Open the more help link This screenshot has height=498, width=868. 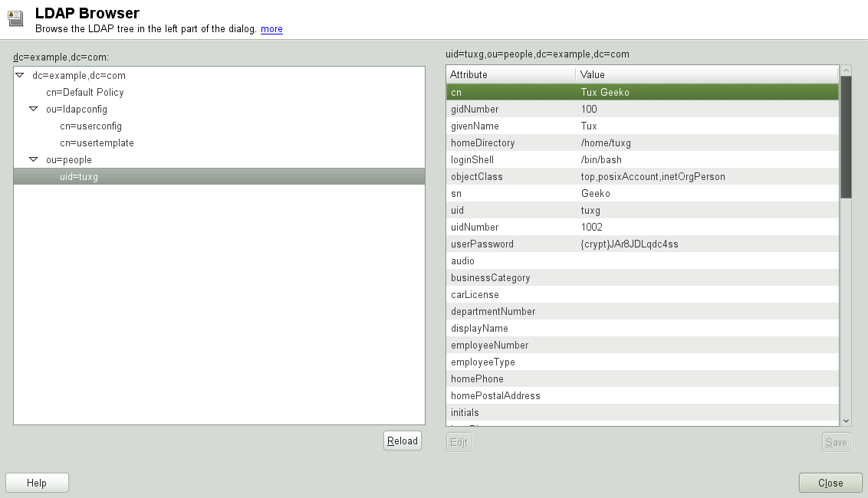(x=271, y=28)
